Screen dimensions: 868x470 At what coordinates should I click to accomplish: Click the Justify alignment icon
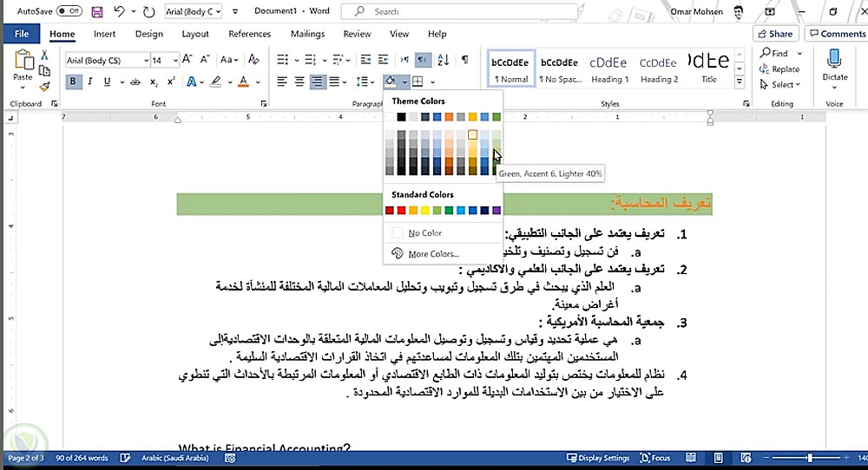[334, 82]
